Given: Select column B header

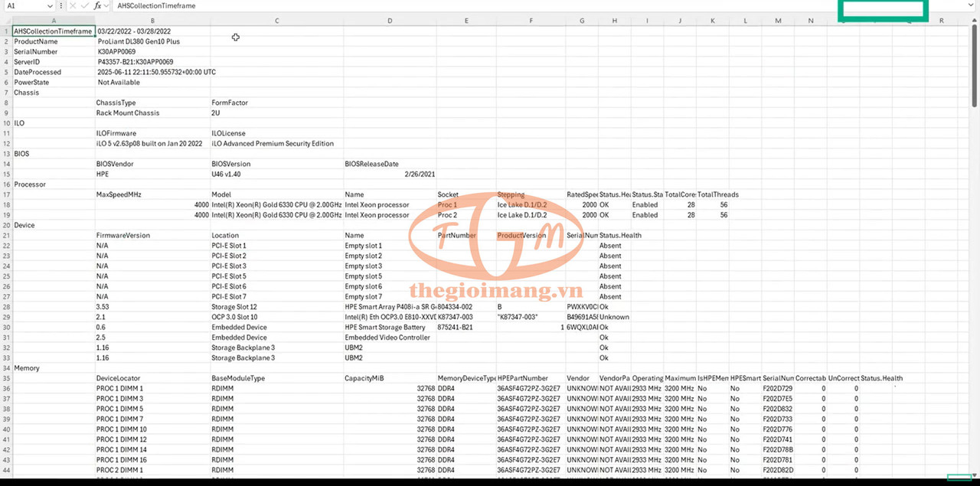Looking at the screenshot, I should (x=152, y=21).
